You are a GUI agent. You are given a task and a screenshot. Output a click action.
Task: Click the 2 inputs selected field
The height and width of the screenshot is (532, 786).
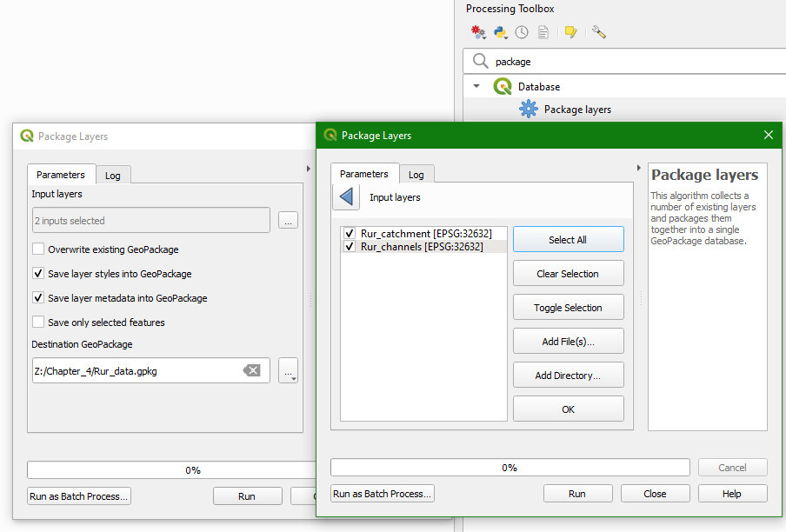coord(151,221)
